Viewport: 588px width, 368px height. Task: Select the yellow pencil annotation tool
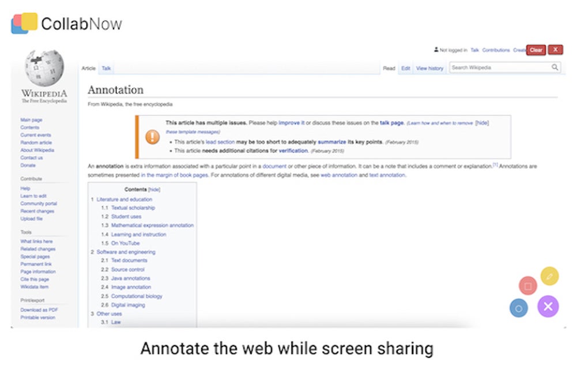point(549,276)
